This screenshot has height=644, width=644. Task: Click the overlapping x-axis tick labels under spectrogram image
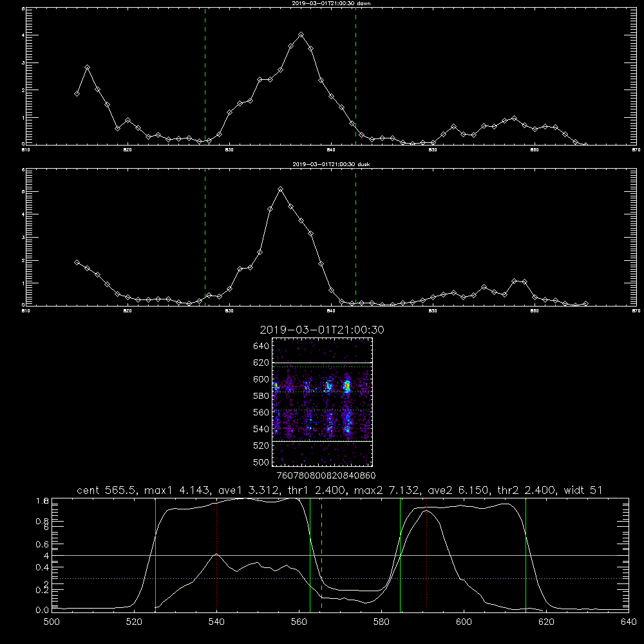pos(326,475)
